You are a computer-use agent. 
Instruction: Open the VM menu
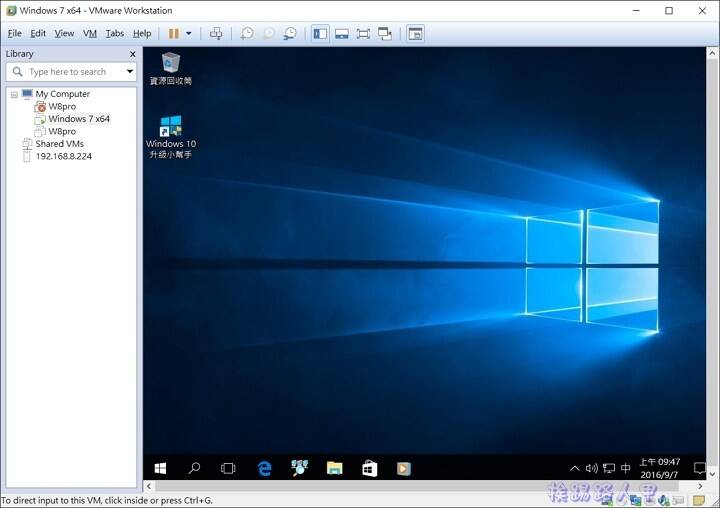[90, 34]
